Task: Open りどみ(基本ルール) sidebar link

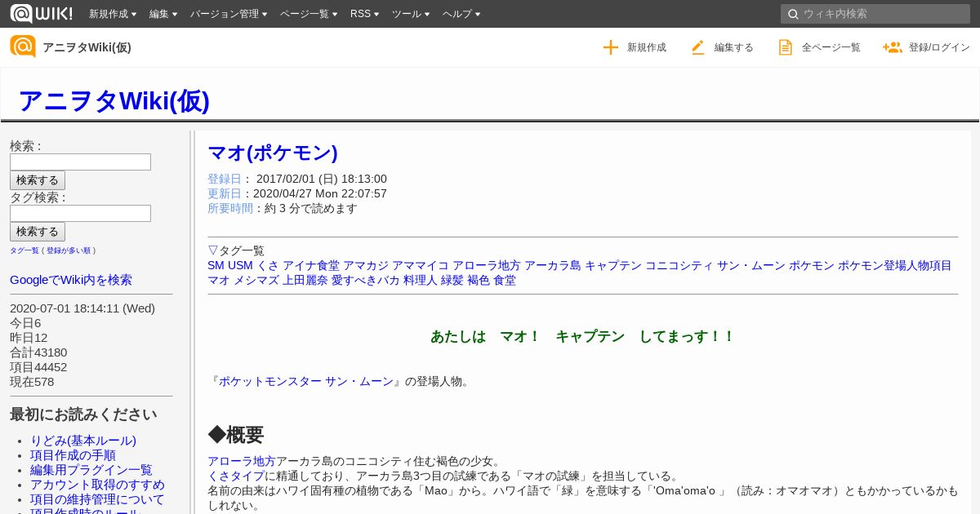Action: (x=83, y=441)
